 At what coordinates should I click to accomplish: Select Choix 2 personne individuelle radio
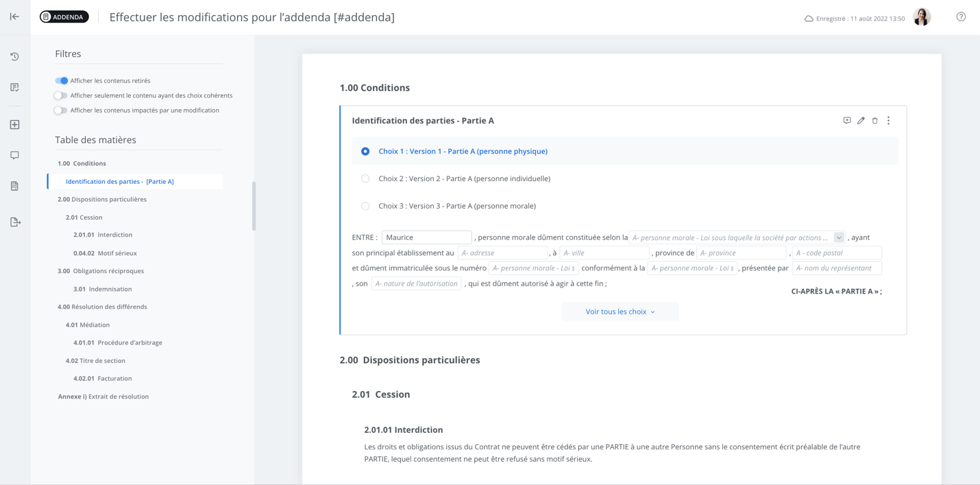[365, 178]
